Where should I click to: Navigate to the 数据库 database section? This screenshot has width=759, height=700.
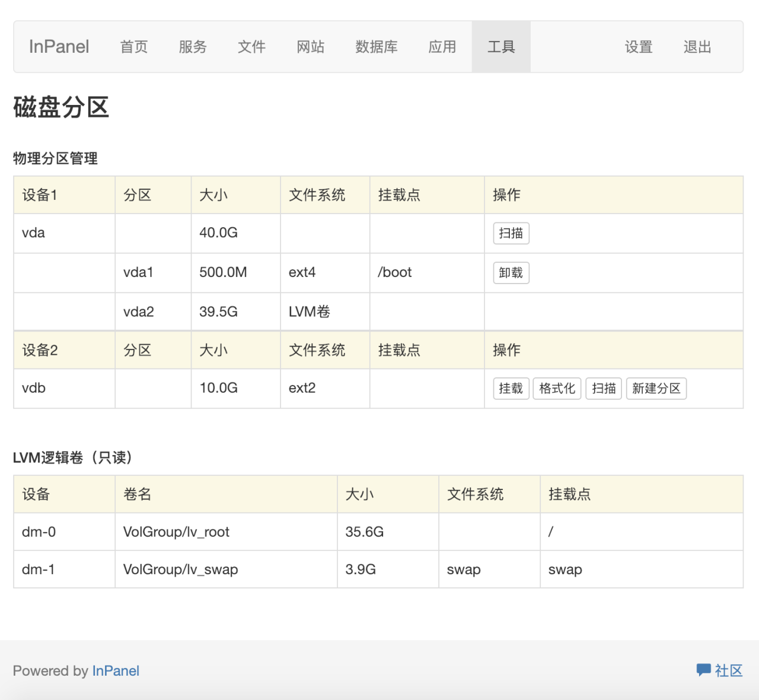click(x=377, y=47)
